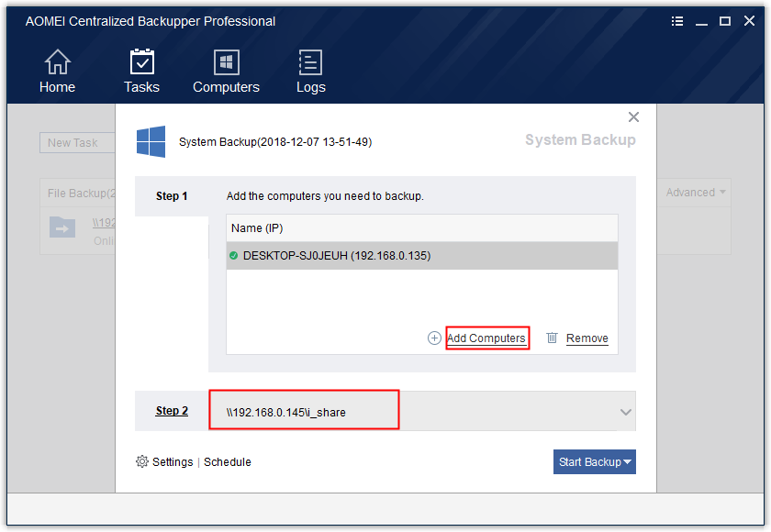Open the Logs section
771x532 pixels.
311,72
